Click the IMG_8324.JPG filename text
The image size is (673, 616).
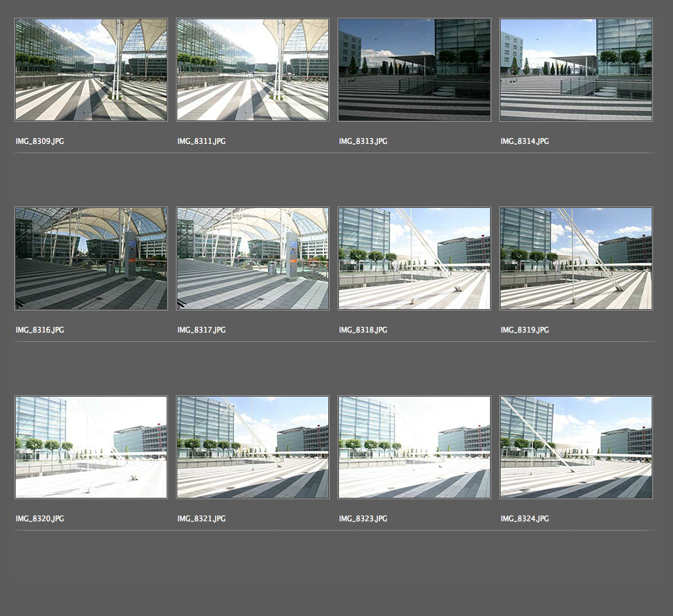click(x=525, y=519)
